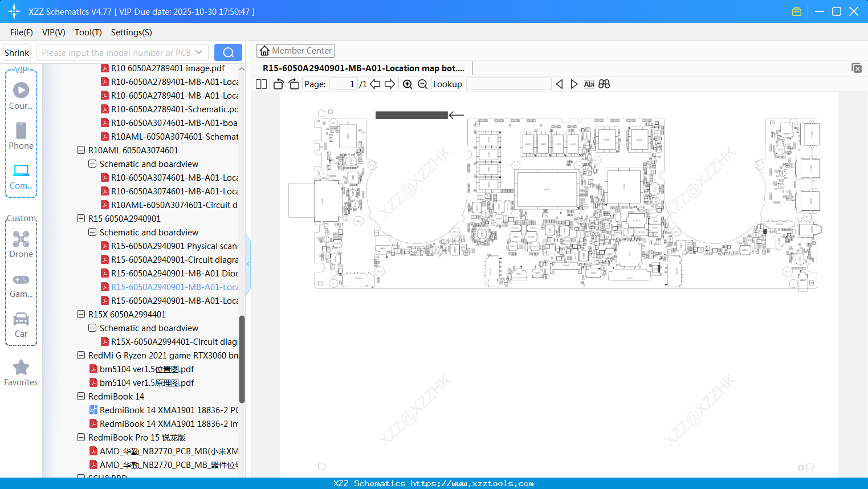Jump to previous lookup result

pyautogui.click(x=559, y=84)
